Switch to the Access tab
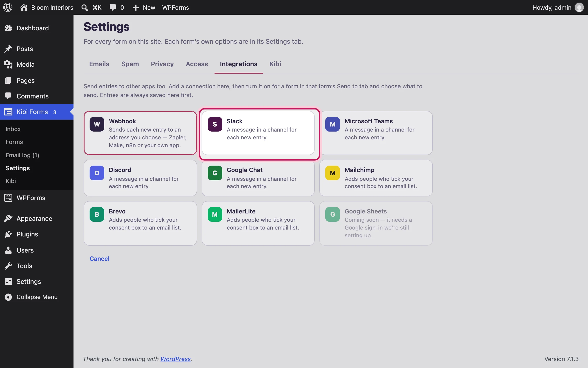Viewport: 588px width, 368px height. click(x=197, y=64)
